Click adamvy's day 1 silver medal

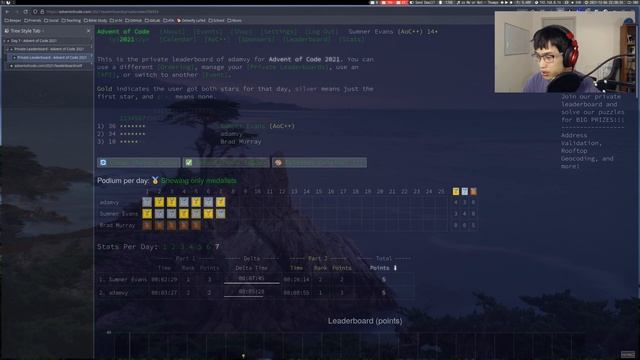click(x=147, y=202)
